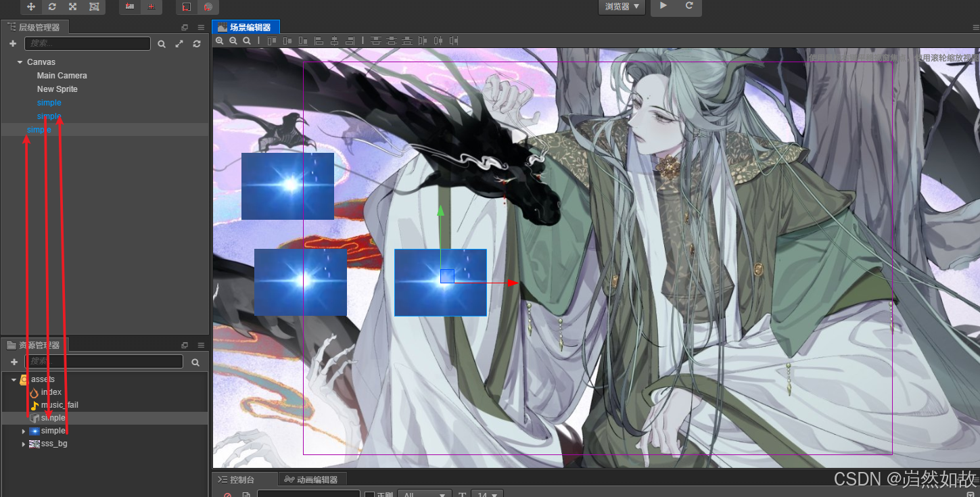The image size is (980, 497).
Task: Switch to the 场景编辑器 tab
Action: [246, 28]
